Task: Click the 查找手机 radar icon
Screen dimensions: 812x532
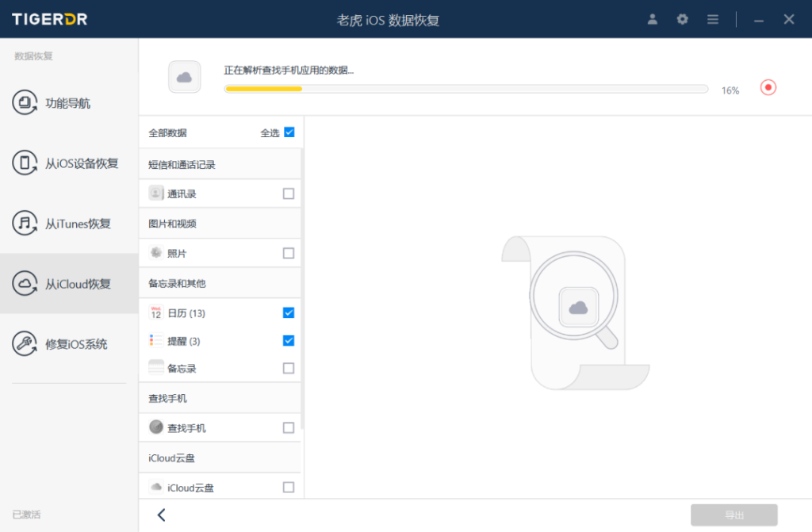Action: (156, 427)
